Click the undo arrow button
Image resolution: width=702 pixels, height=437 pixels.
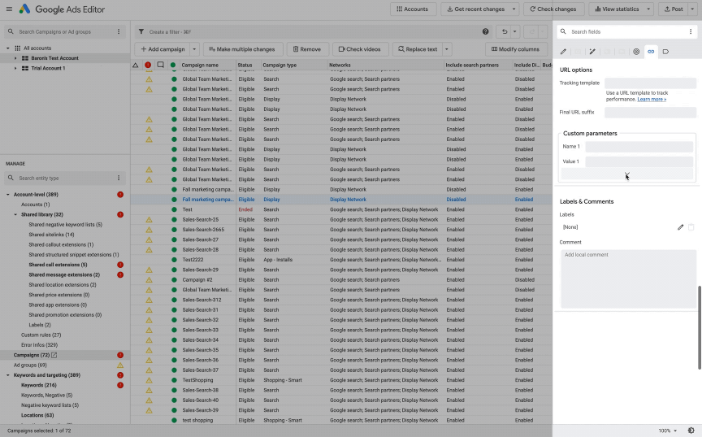tap(505, 32)
